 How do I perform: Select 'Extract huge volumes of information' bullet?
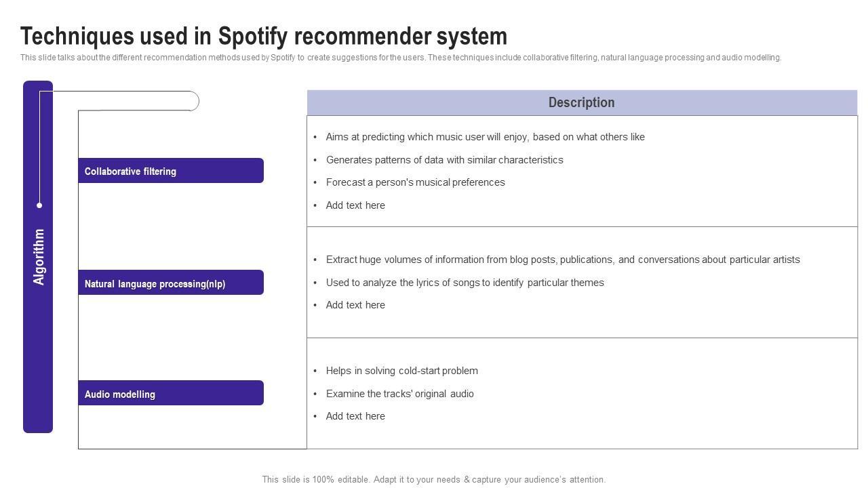coord(562,260)
